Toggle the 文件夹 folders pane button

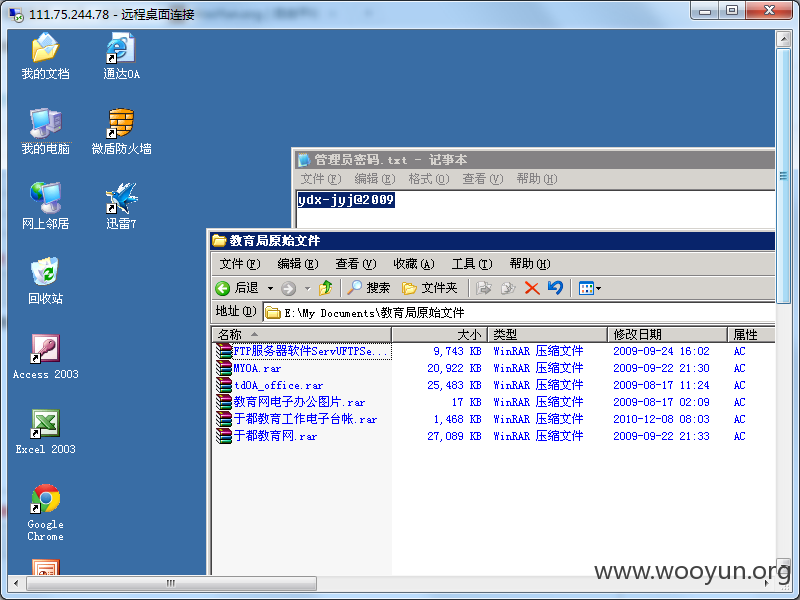(430, 288)
